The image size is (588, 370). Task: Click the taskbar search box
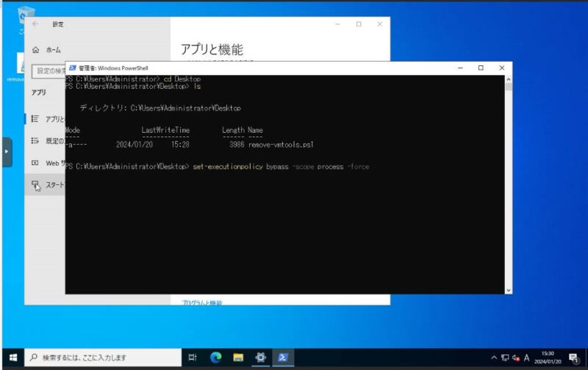coord(103,358)
